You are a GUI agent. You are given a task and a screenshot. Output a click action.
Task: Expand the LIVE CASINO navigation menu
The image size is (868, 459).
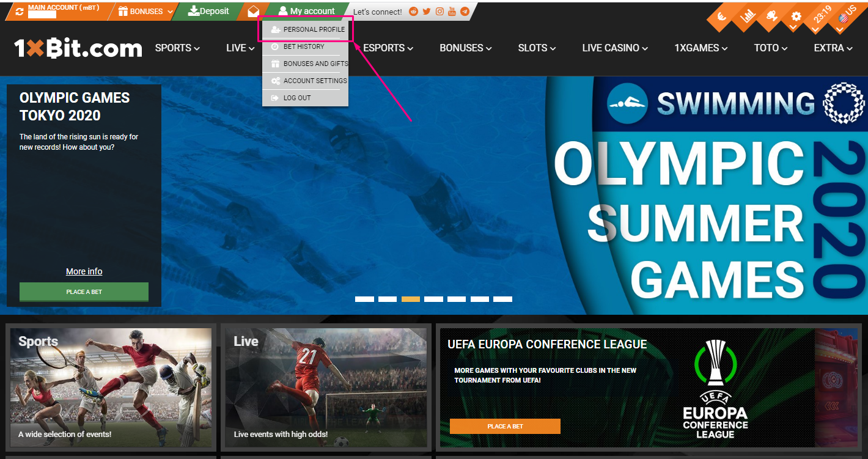(614, 48)
